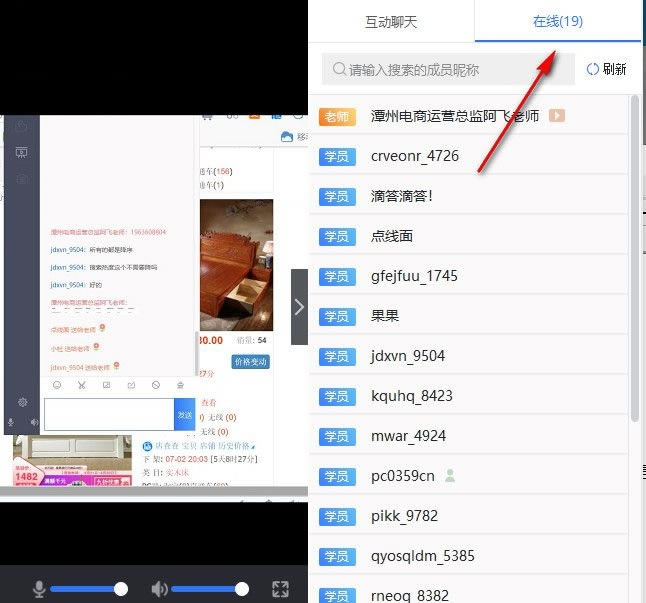Click the 价格变动 button
Screen dimensions: 646x603
pos(250,362)
